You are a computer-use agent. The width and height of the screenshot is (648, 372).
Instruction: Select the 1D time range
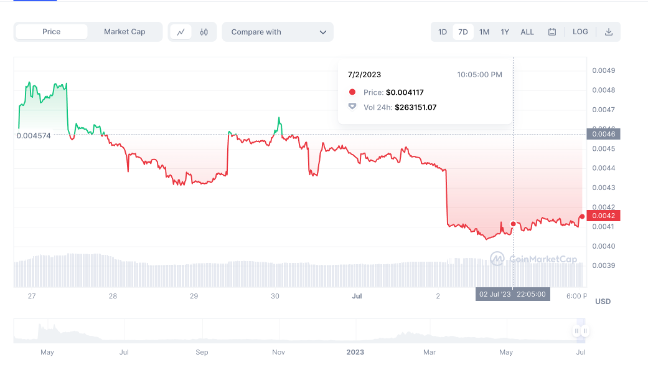click(443, 32)
